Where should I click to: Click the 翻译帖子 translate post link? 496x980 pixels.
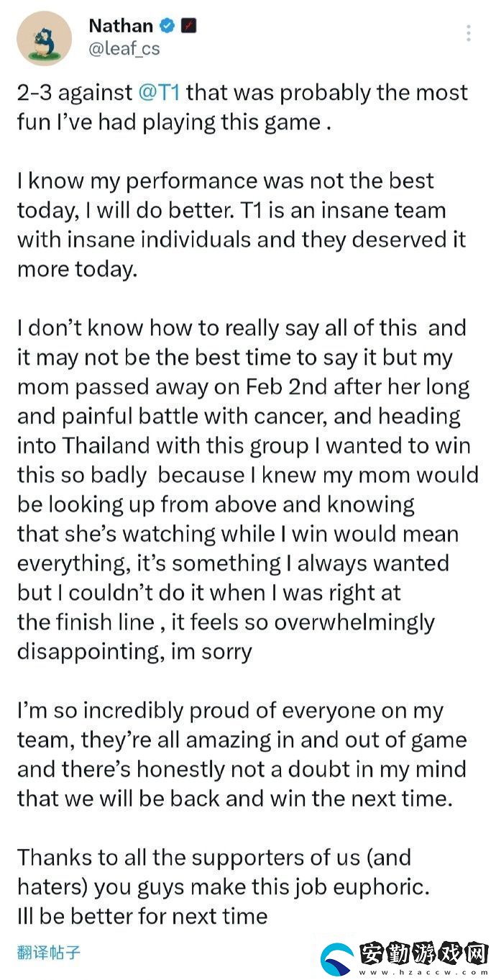tap(49, 953)
